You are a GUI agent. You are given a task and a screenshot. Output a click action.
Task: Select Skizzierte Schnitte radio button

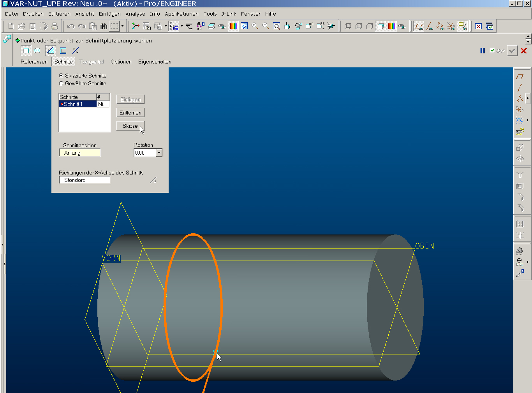[61, 76]
